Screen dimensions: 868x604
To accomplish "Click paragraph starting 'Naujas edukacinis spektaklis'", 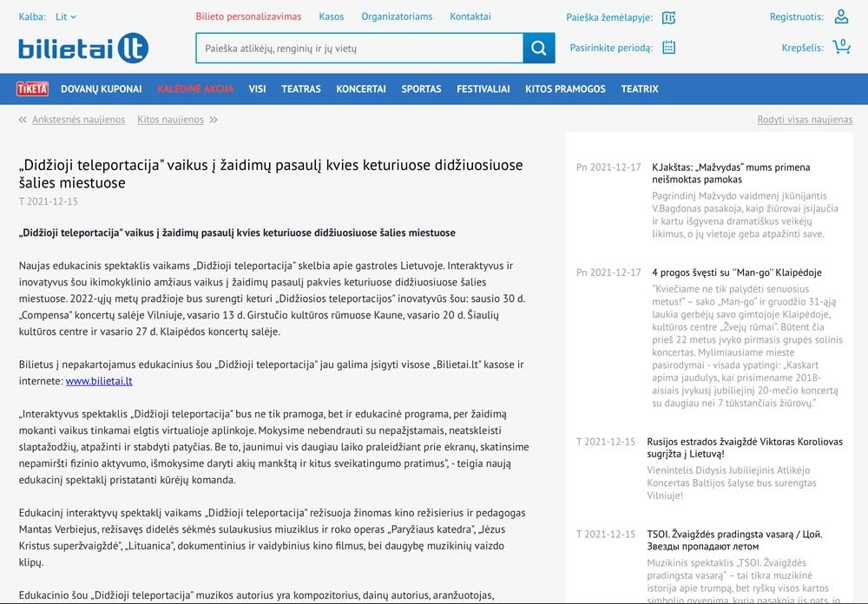I will pyautogui.click(x=273, y=299).
